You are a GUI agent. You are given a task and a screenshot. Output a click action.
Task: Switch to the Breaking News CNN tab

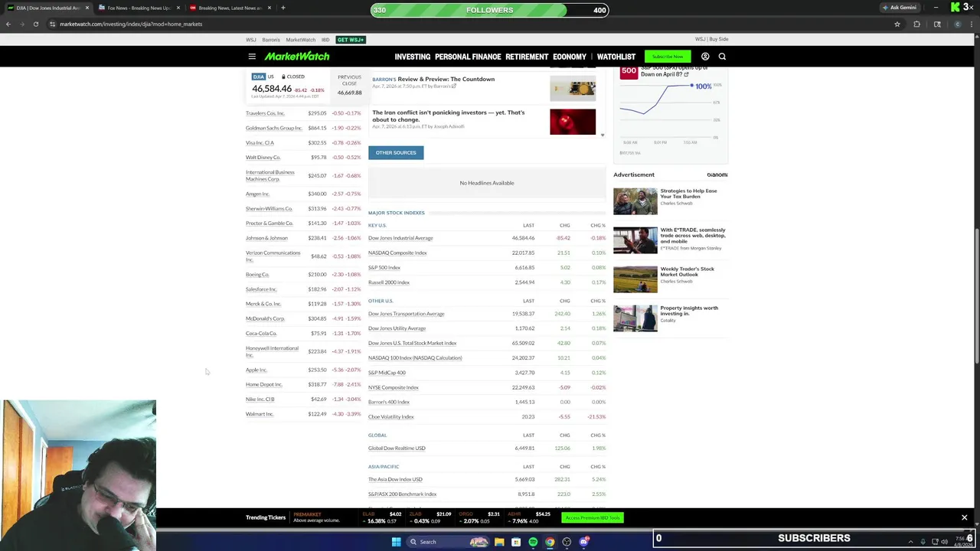pyautogui.click(x=230, y=8)
